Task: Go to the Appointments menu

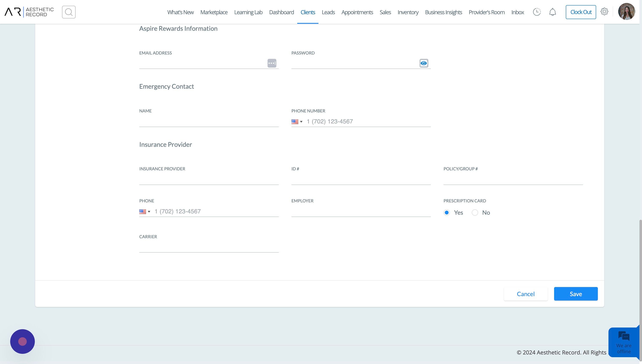Action: 357,12
